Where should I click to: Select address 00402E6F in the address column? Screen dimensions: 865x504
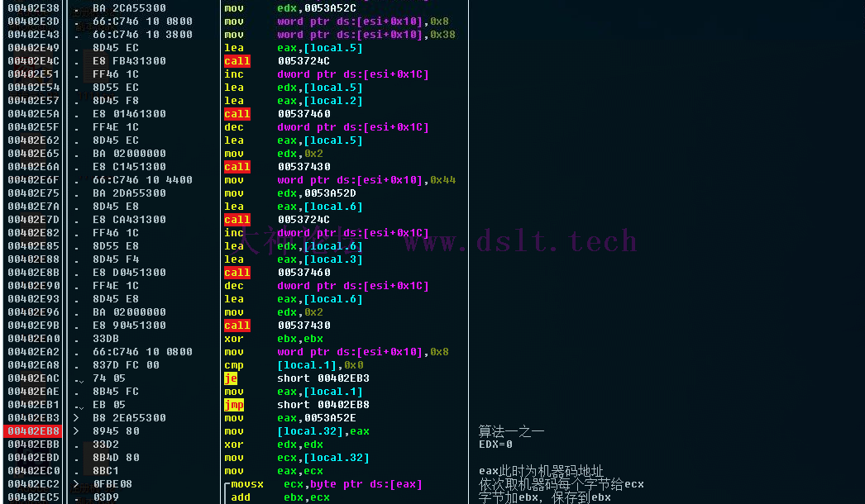click(33, 180)
